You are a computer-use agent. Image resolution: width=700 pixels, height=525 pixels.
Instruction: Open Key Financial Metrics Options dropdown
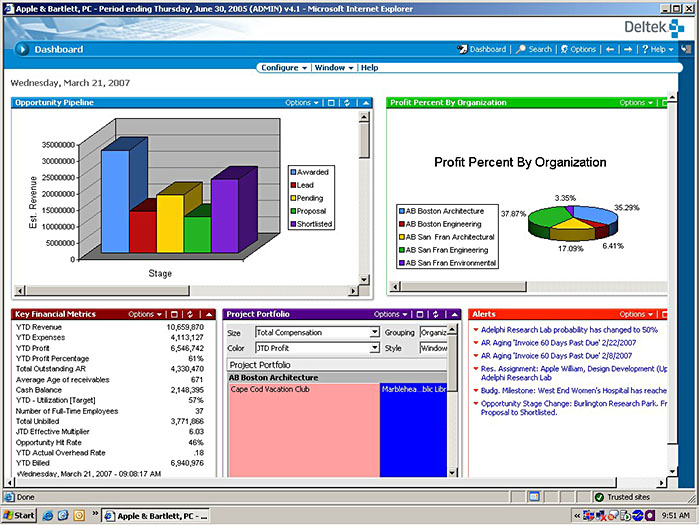pos(145,314)
